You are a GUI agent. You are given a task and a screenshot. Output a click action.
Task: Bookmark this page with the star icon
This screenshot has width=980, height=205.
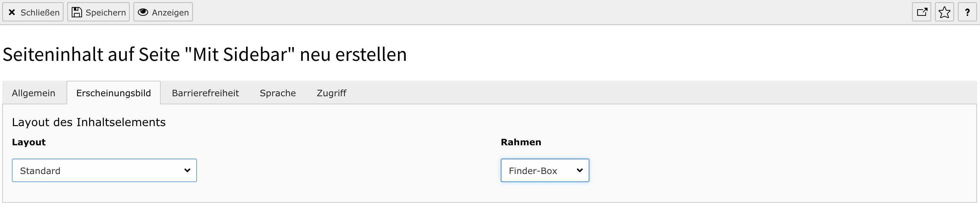coord(944,12)
